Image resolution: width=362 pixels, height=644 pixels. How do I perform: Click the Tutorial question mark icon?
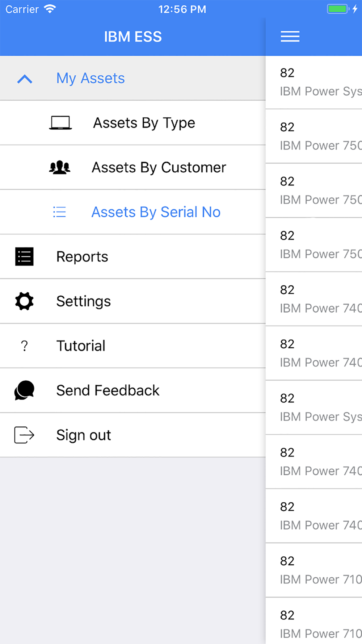(x=24, y=346)
